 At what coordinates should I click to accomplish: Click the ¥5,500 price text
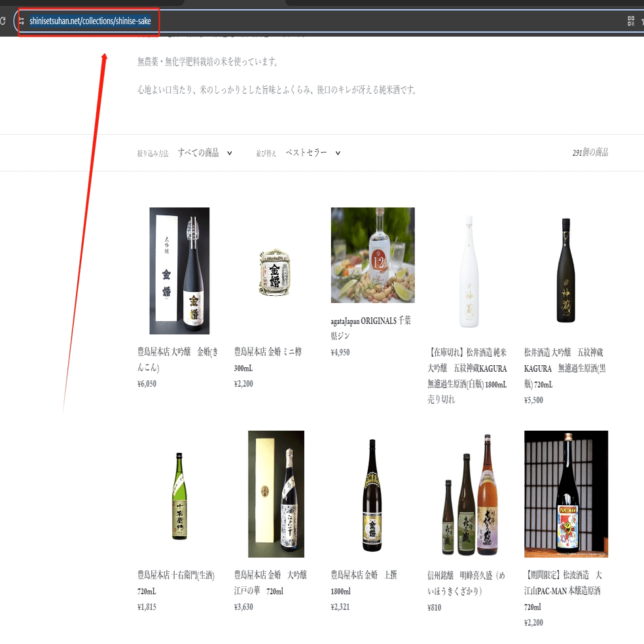pos(533,400)
